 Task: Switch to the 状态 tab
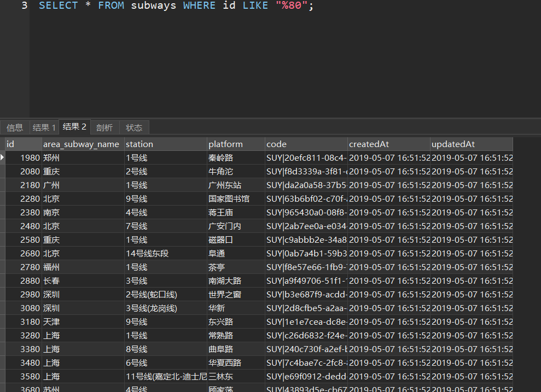coord(134,127)
